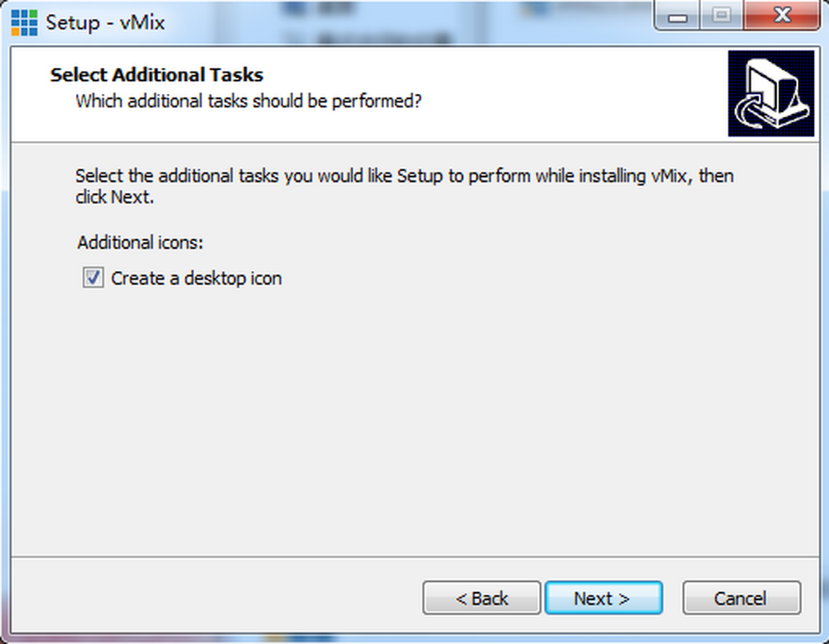The width and height of the screenshot is (829, 644).
Task: Uncheck the Create a desktop icon checkbox
Action: click(93, 278)
